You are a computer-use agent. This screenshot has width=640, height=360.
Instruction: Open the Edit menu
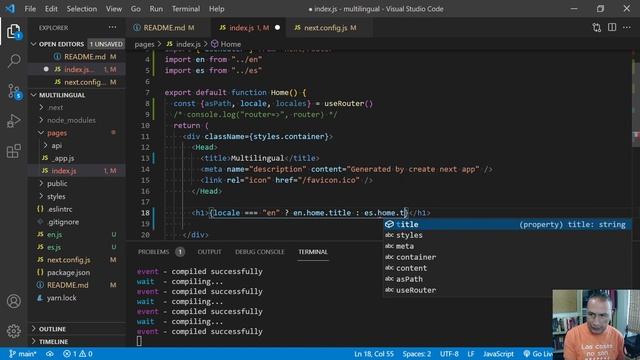(51, 9)
